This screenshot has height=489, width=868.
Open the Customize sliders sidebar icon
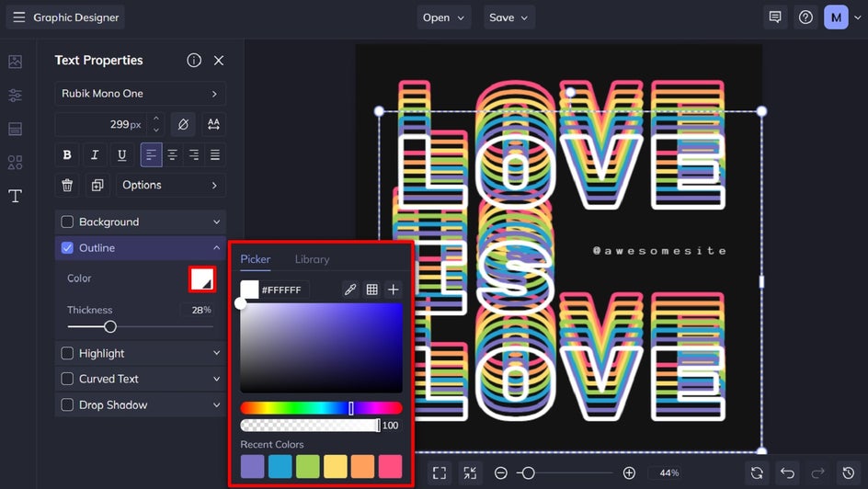point(15,96)
